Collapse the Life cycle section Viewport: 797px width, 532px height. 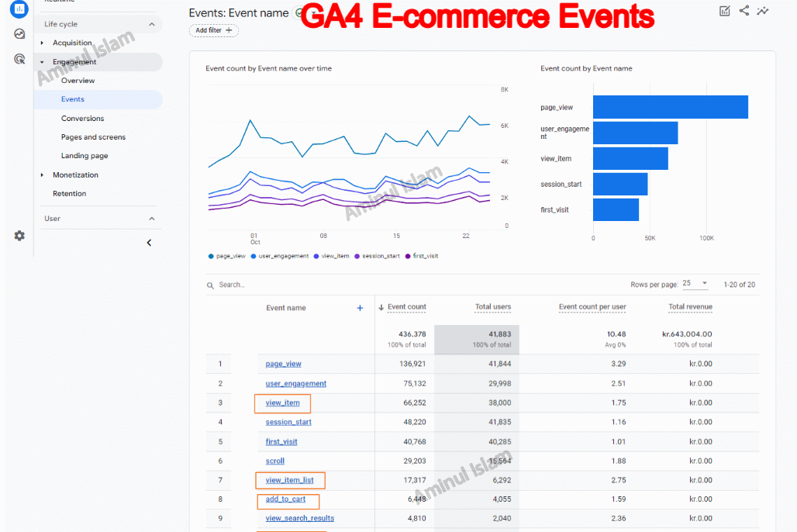point(151,24)
